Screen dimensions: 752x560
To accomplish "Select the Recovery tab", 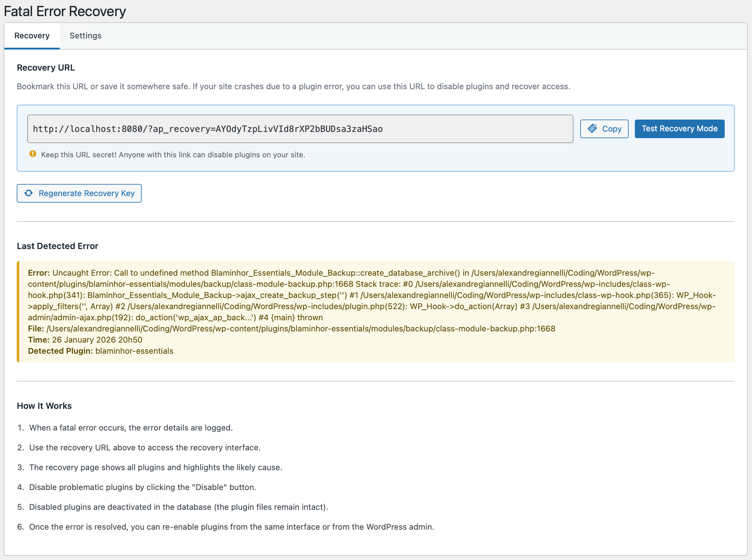I will coord(32,36).
